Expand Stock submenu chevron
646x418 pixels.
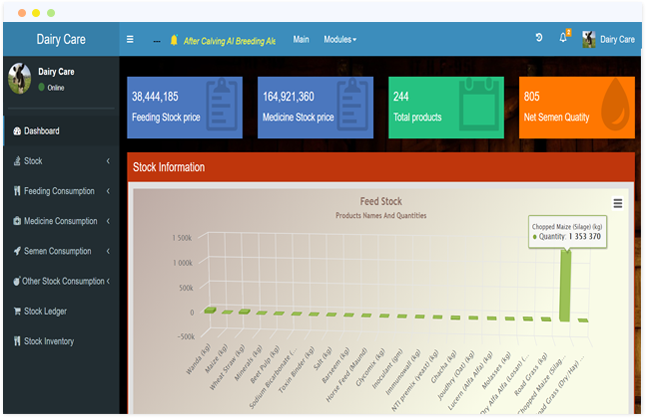[x=108, y=161]
